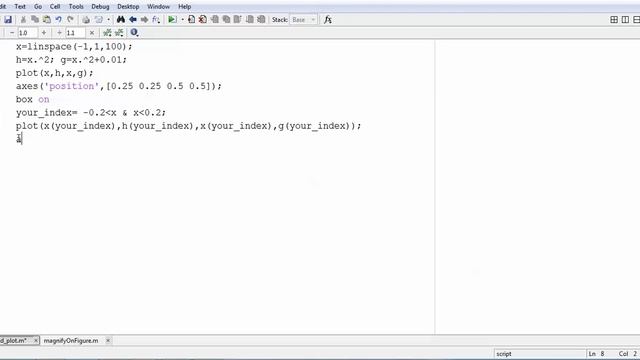Click the 1.1 multiply value field
The width and height of the screenshot is (640, 360).
[x=75, y=33]
